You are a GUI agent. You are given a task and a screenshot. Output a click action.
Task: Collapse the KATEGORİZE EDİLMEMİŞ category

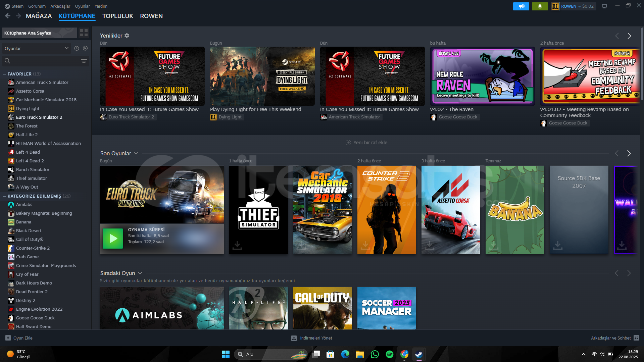pos(4,196)
